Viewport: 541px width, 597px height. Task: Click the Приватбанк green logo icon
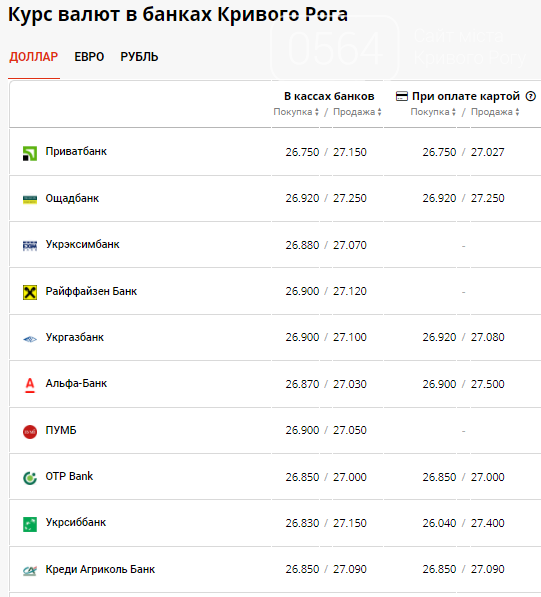[30, 153]
